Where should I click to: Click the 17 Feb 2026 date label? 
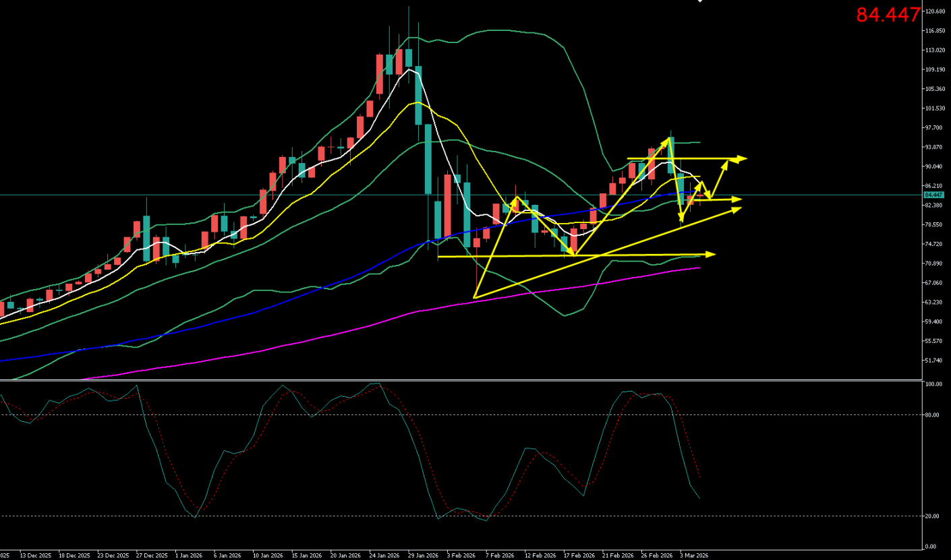click(578, 556)
